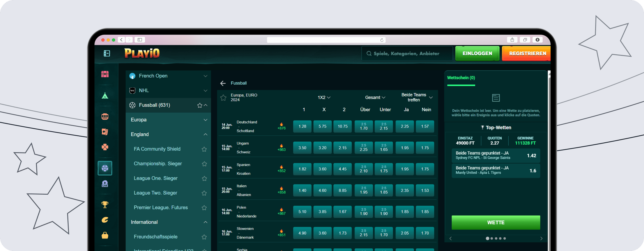This screenshot has width=644, height=251.
Task: Select top bet Sydney FC NPL - St George Saints
Action: [496, 155]
